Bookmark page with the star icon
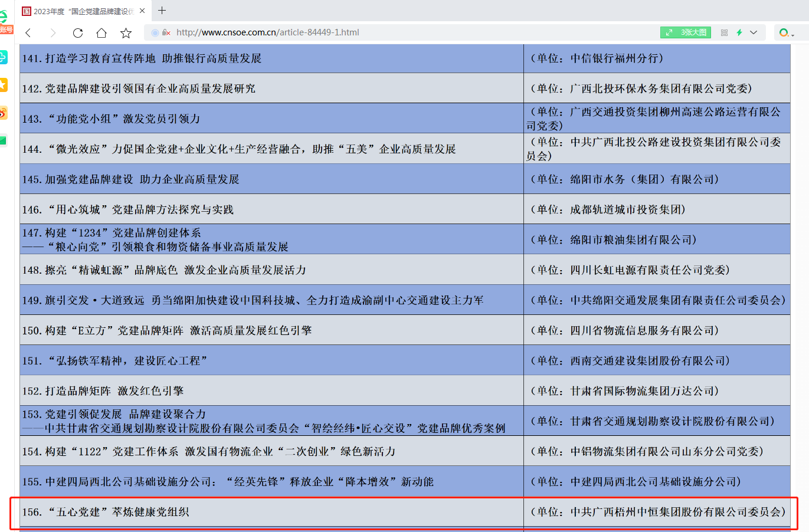809x532 pixels. click(x=126, y=33)
